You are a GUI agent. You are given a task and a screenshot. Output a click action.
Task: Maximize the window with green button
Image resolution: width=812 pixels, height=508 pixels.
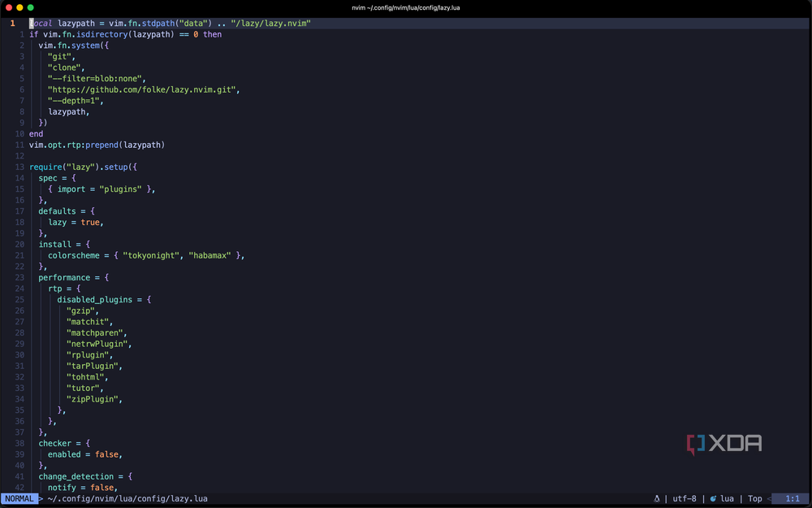(31, 7)
